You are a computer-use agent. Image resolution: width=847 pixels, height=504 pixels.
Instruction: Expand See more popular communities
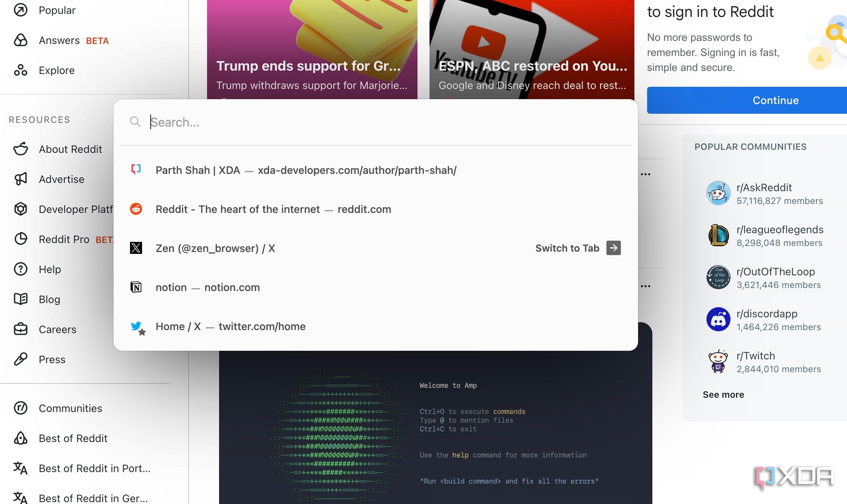(723, 395)
